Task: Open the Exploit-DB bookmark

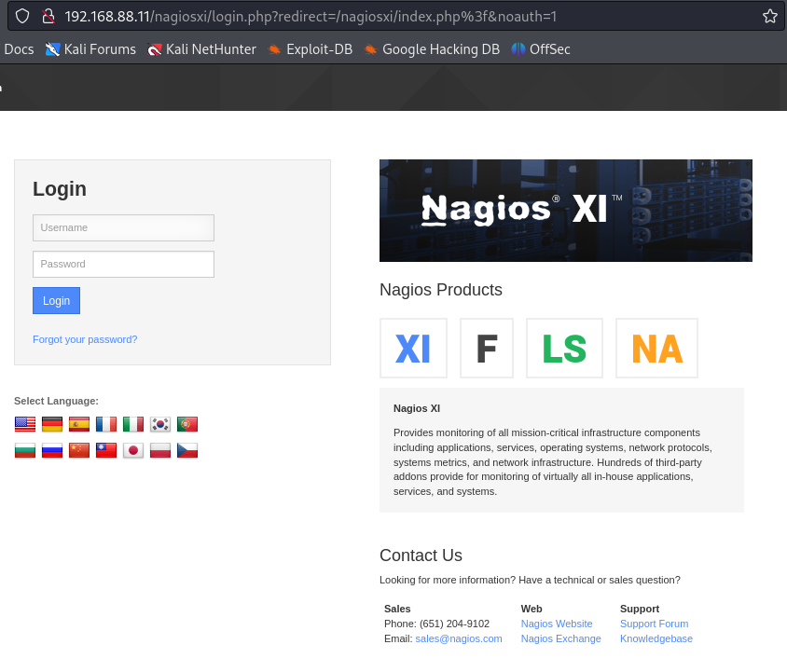Action: click(310, 49)
